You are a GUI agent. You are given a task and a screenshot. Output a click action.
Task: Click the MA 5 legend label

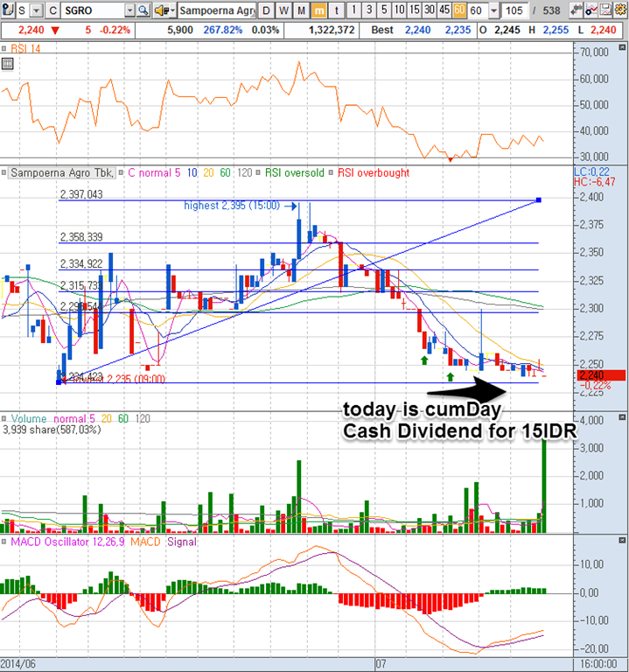click(178, 172)
